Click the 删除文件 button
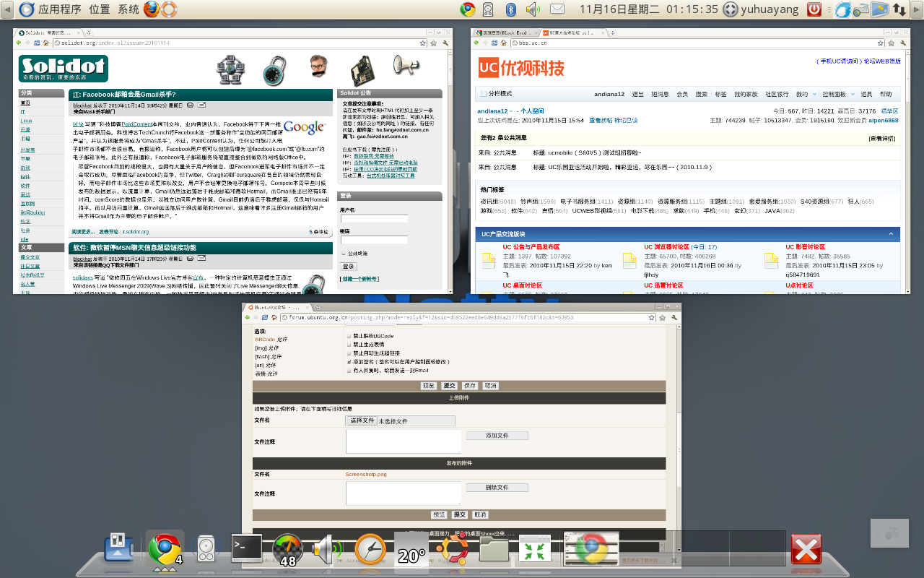The image size is (924, 578). coord(497,488)
